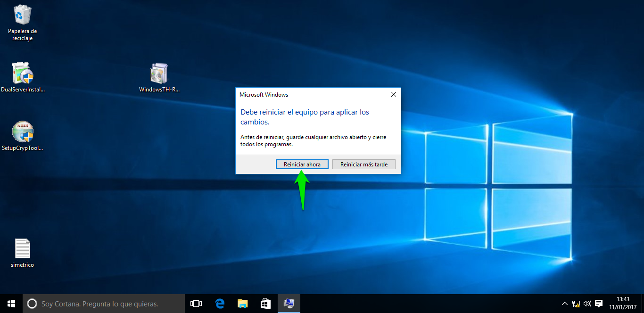
Task: Open File Explorer from the taskbar
Action: pos(243,304)
